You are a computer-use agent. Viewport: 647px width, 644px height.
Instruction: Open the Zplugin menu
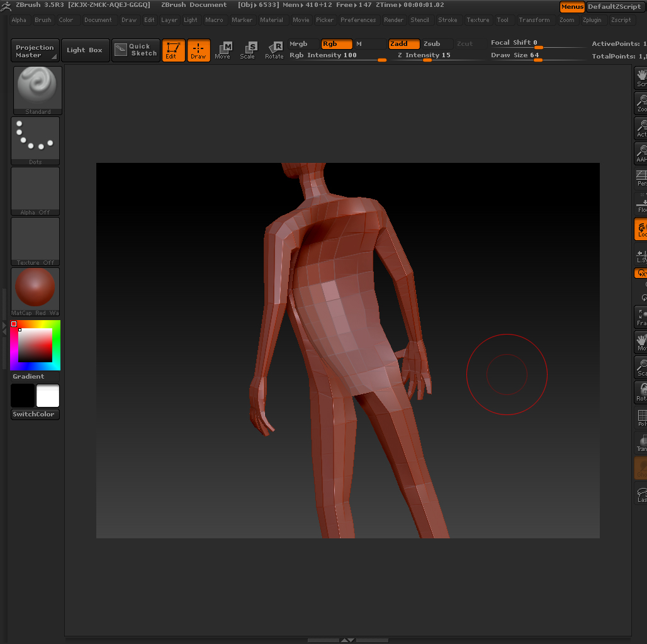(592, 20)
